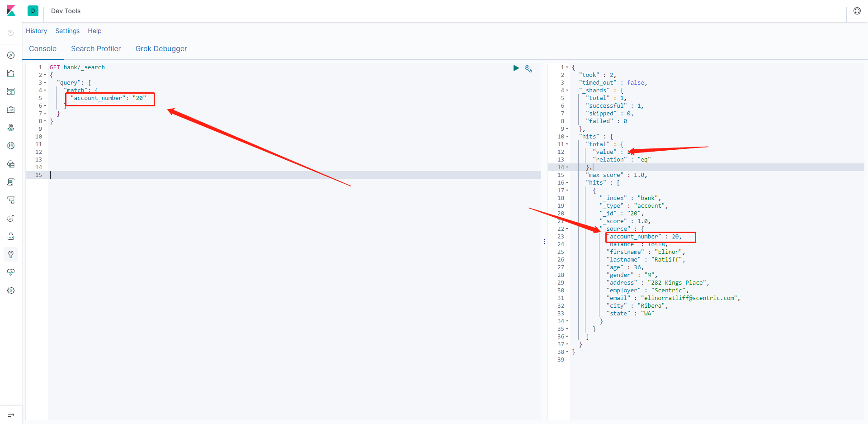Screen dimensions: 868x424
Task: Switch to the Search Profiler tab
Action: click(96, 48)
